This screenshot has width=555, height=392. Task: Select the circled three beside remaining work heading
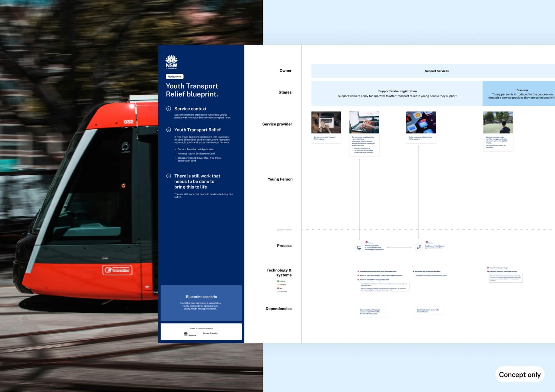point(168,176)
